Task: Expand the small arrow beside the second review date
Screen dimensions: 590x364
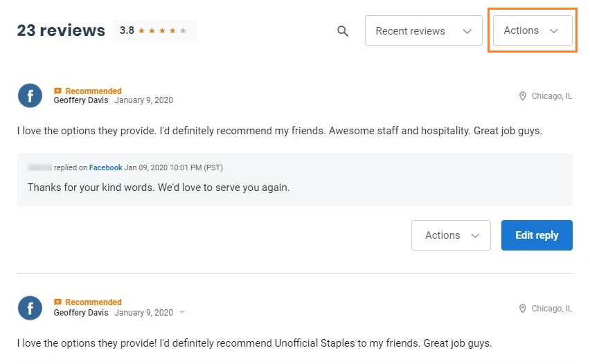Action: coord(182,313)
